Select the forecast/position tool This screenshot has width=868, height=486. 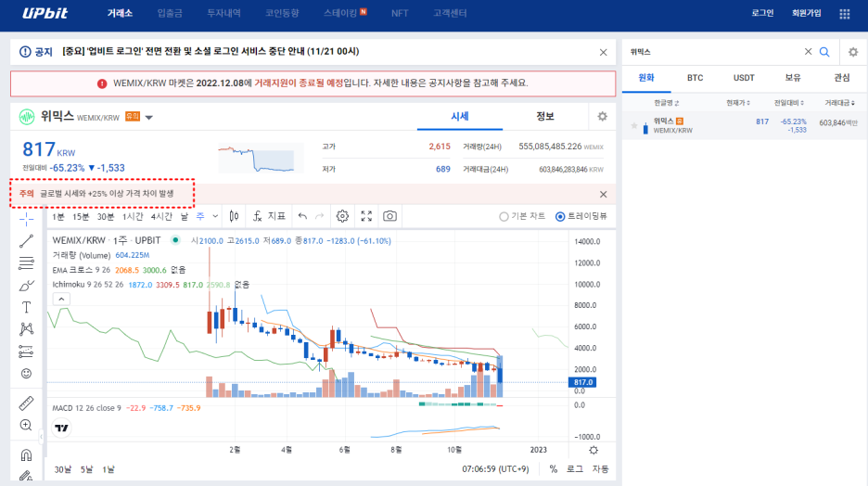(26, 352)
